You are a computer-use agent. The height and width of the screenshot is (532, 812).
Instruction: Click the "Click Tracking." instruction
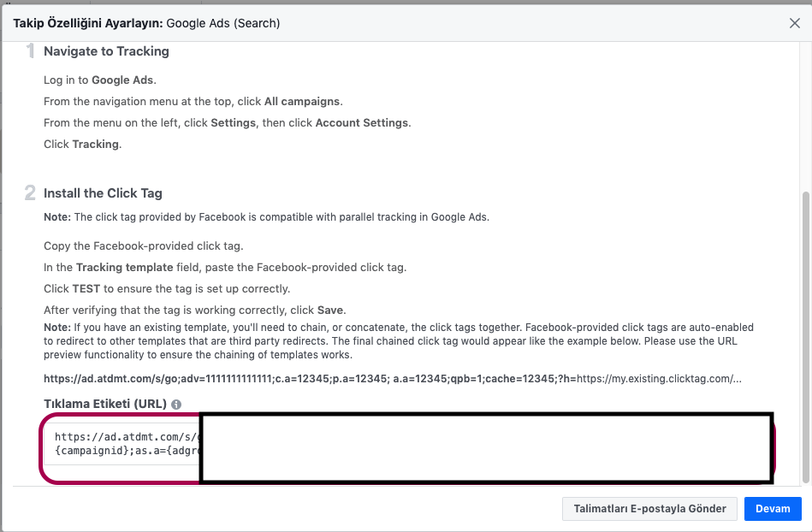pos(83,145)
